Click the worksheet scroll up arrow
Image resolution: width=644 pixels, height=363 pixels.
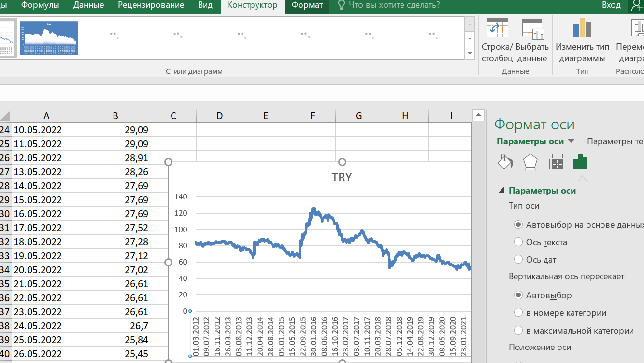pos(478,115)
